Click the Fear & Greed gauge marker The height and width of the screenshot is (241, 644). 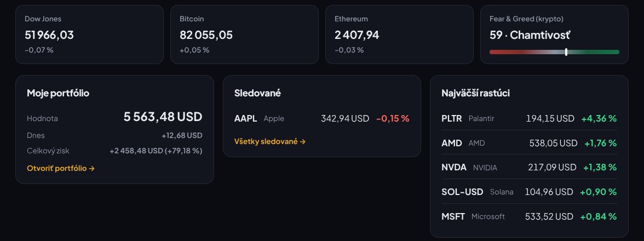coord(566,52)
